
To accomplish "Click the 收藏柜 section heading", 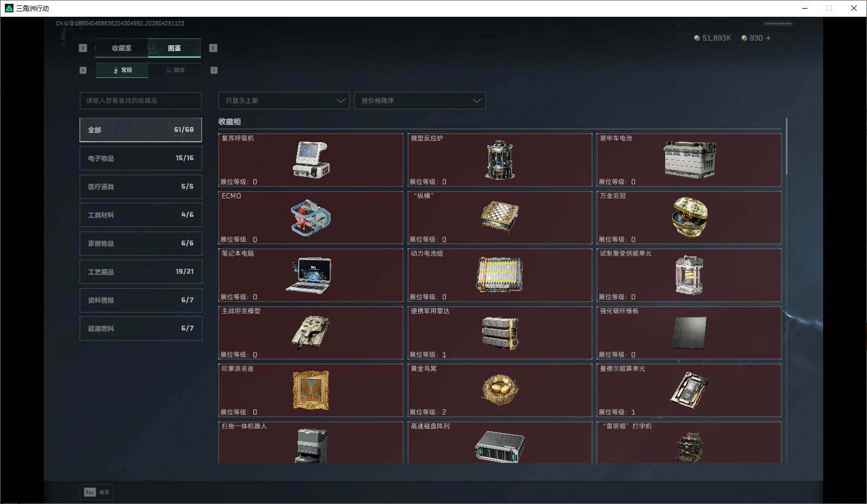I will point(229,122).
